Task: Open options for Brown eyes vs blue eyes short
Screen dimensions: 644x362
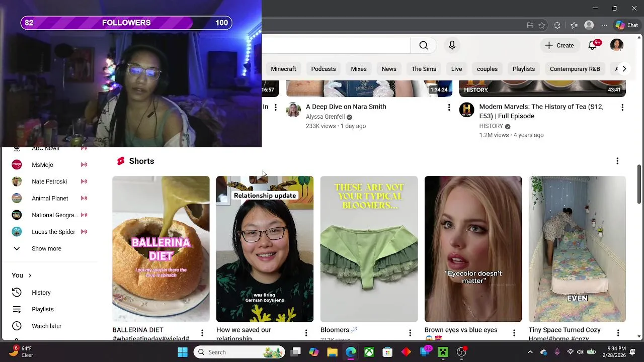Action: click(x=514, y=333)
